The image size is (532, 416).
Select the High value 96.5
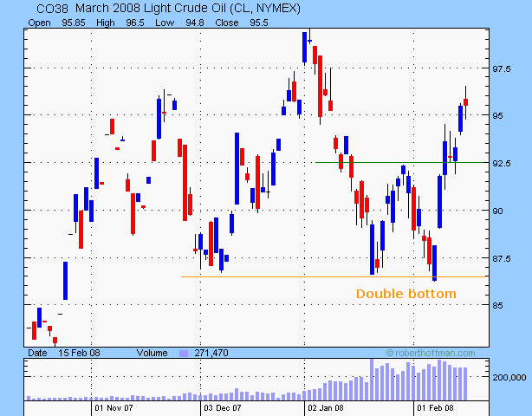pyautogui.click(x=134, y=23)
